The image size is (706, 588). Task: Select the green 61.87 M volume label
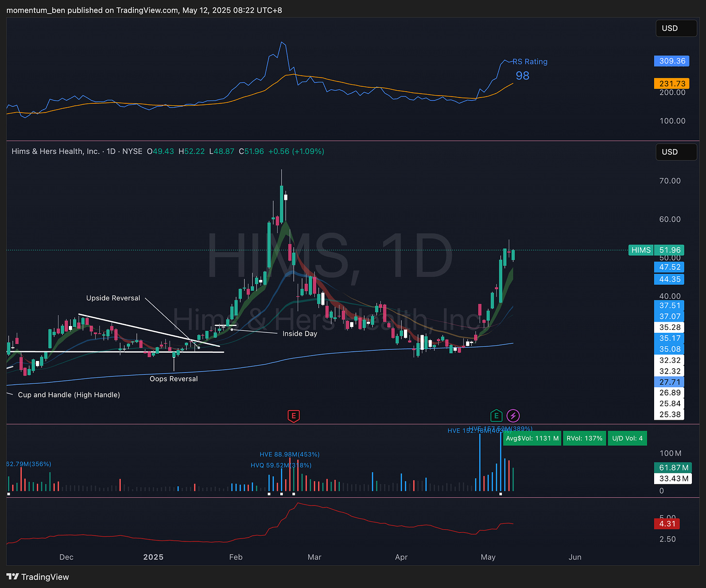[673, 468]
